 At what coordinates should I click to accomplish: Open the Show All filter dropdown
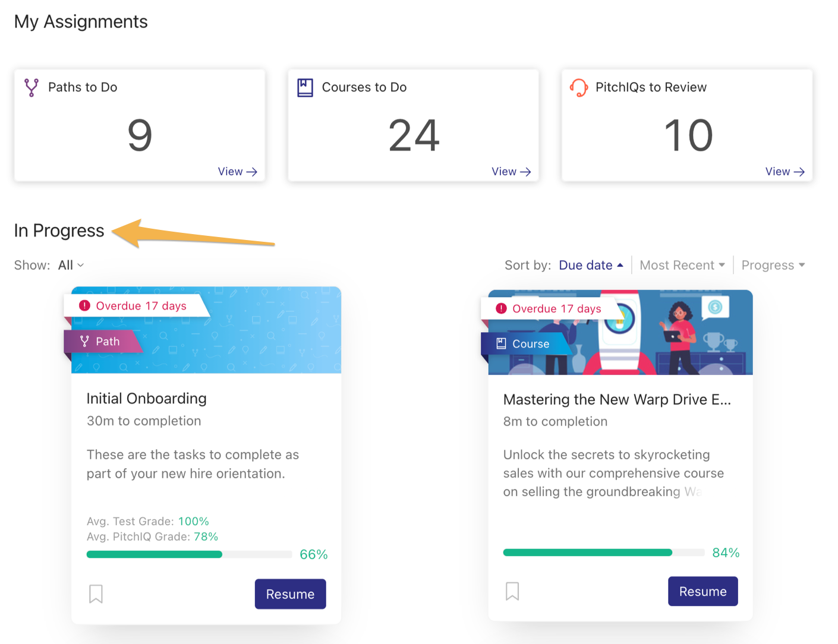click(x=71, y=265)
